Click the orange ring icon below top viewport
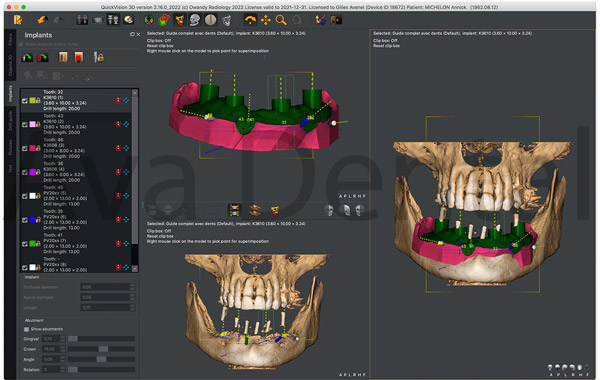Viewport: 600px width, 380px height. point(254,210)
